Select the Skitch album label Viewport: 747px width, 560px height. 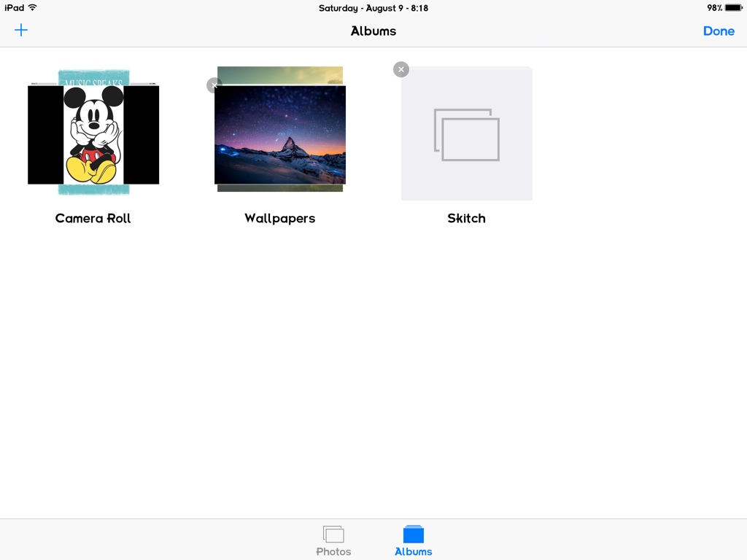coord(466,218)
